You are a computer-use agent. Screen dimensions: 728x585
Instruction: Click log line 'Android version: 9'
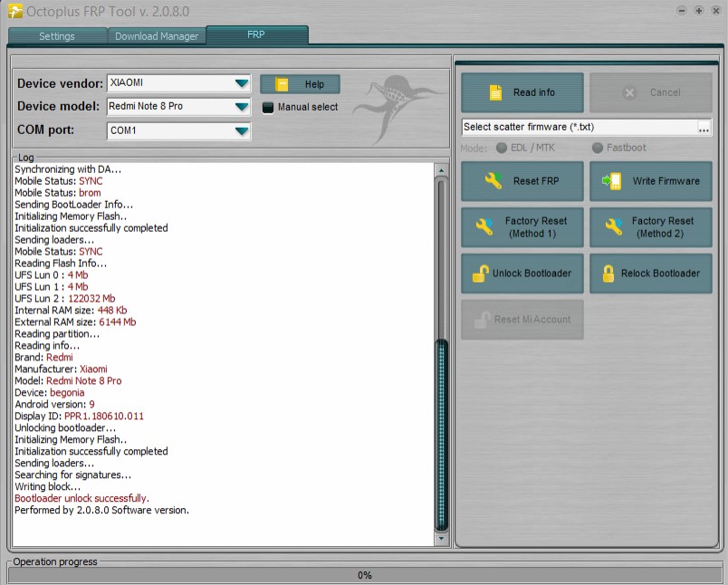point(54,404)
